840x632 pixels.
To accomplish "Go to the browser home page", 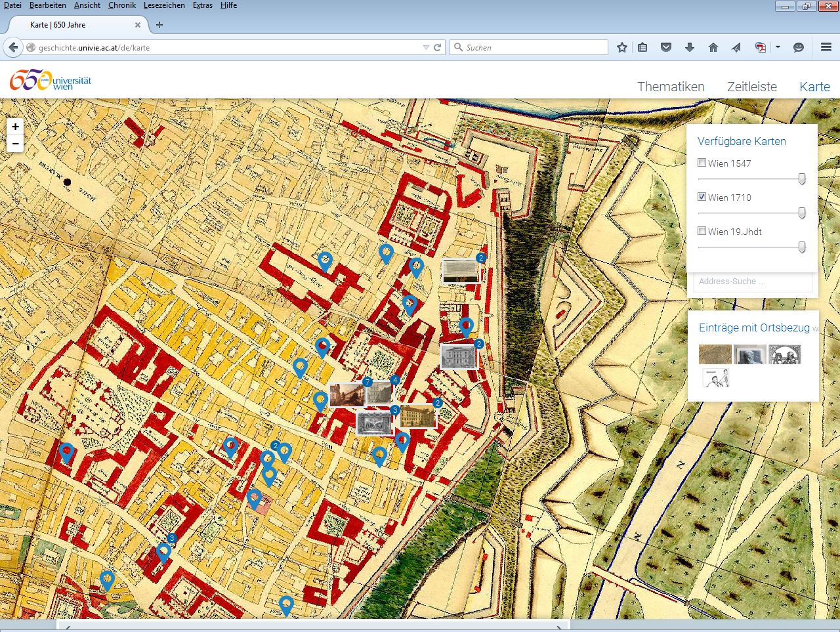I will (713, 47).
